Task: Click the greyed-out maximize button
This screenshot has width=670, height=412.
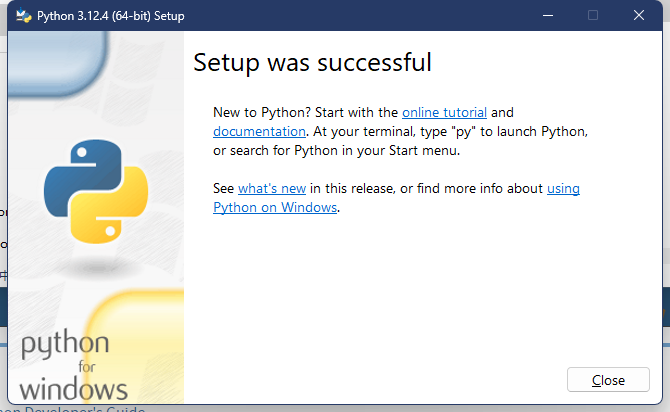Action: click(x=593, y=16)
